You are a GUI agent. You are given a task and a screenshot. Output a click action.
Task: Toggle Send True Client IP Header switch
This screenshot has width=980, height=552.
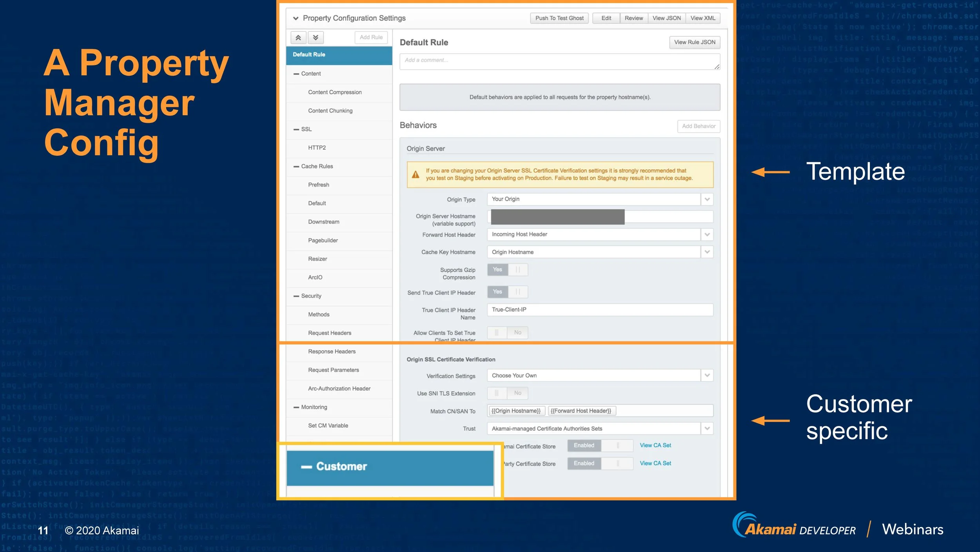[508, 292]
